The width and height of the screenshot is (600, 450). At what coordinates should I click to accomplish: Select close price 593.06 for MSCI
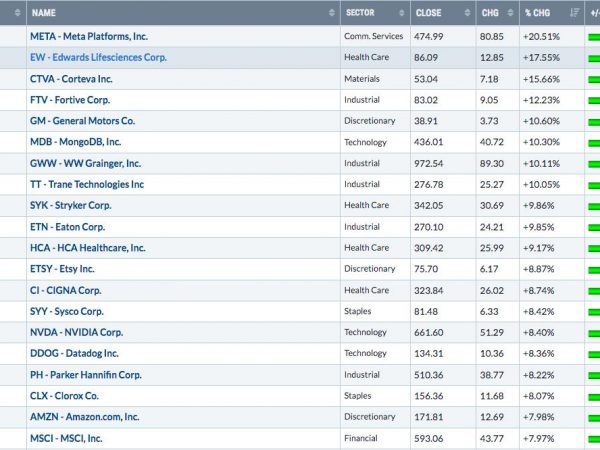tap(429, 439)
